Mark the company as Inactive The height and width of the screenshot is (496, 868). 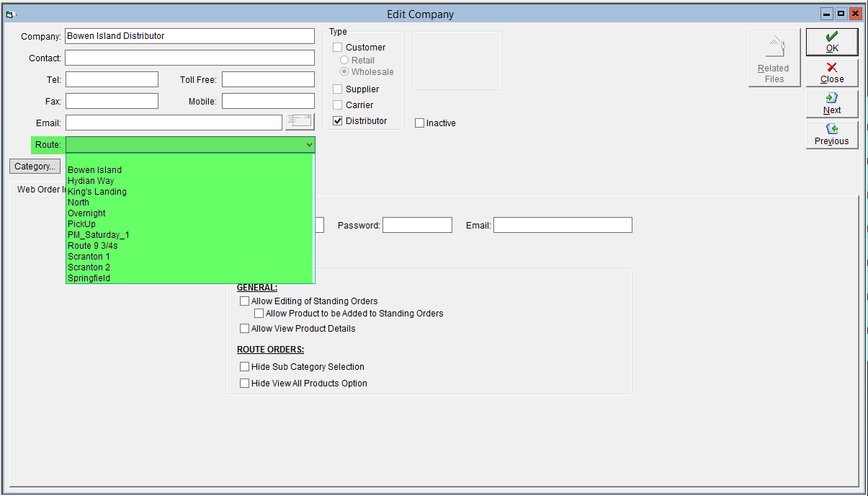(419, 123)
